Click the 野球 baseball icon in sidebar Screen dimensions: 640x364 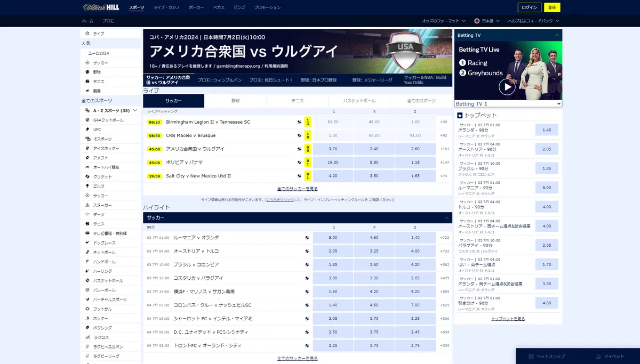click(87, 72)
